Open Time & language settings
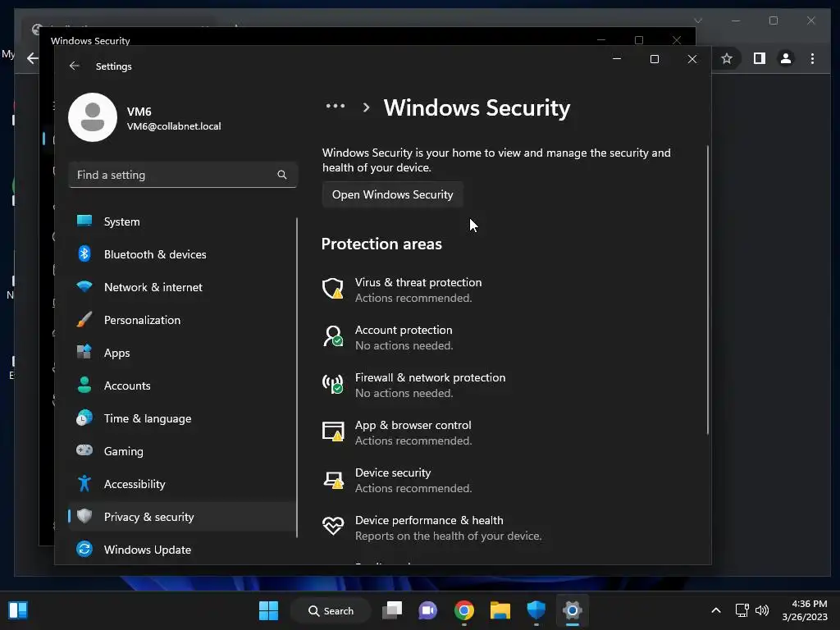This screenshot has width=840, height=630. (182, 418)
